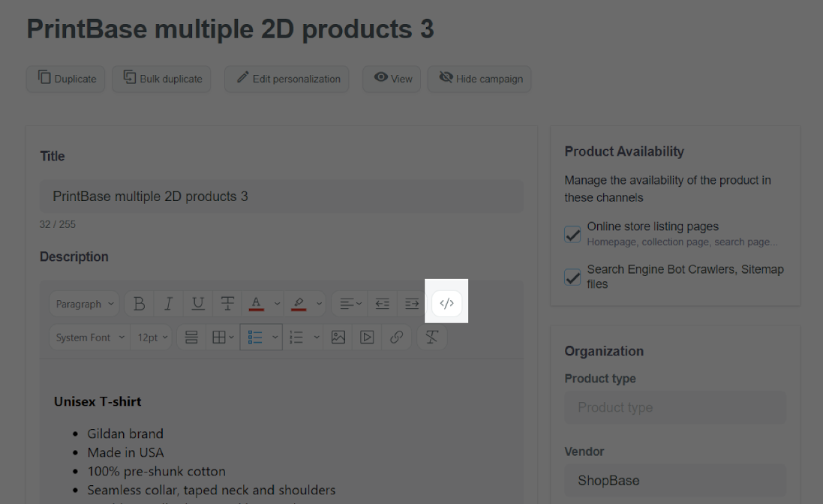Click the "Unisex T-shirt" heading text
This screenshot has height=504, width=823.
tap(98, 402)
